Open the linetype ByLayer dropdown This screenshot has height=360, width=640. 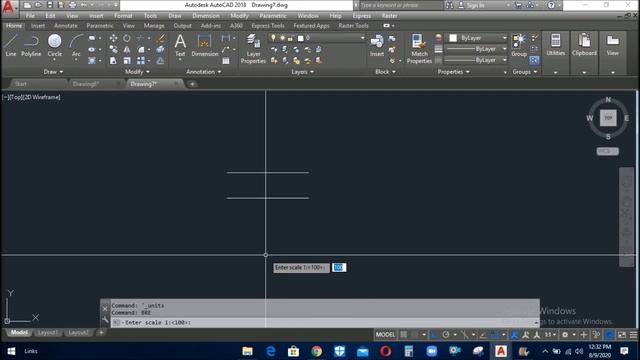tap(476, 60)
